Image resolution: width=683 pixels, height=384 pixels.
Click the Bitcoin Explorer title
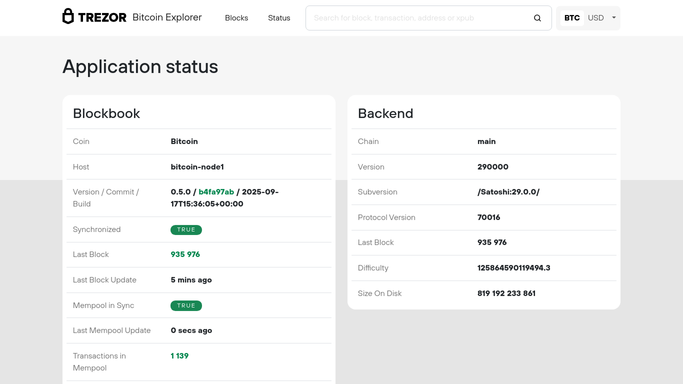(x=167, y=17)
